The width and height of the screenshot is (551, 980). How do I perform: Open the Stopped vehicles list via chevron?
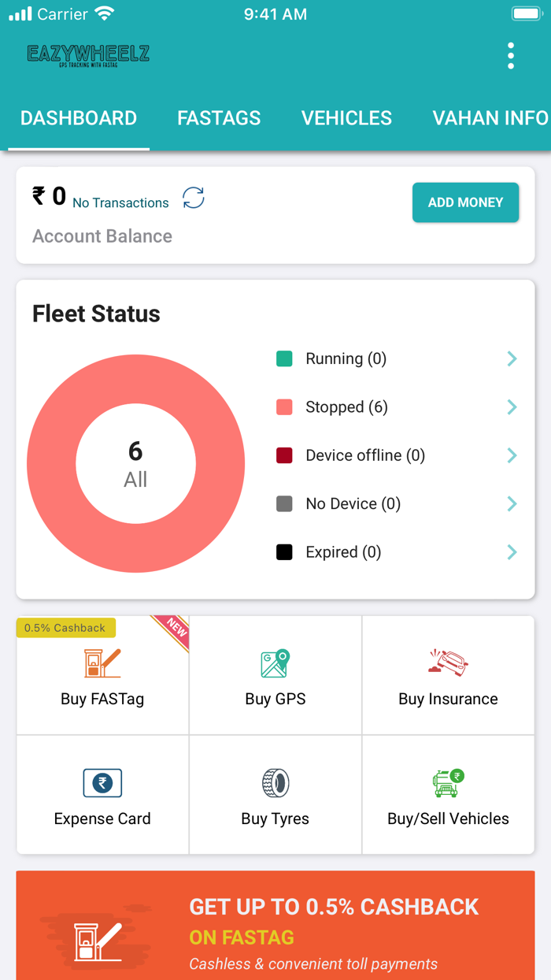512,406
